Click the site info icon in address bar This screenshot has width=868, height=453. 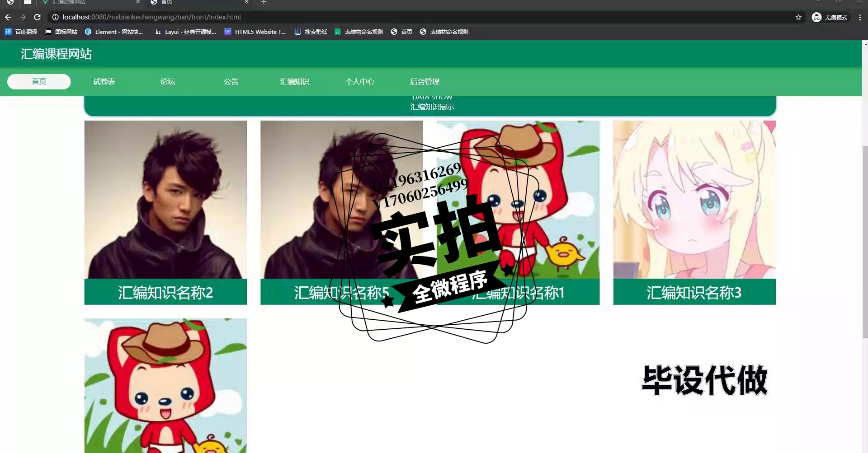coord(55,17)
